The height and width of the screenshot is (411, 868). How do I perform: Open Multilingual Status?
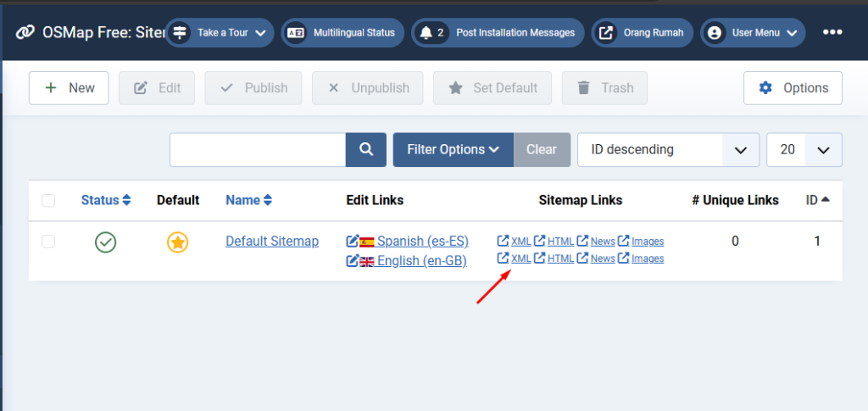[x=342, y=33]
